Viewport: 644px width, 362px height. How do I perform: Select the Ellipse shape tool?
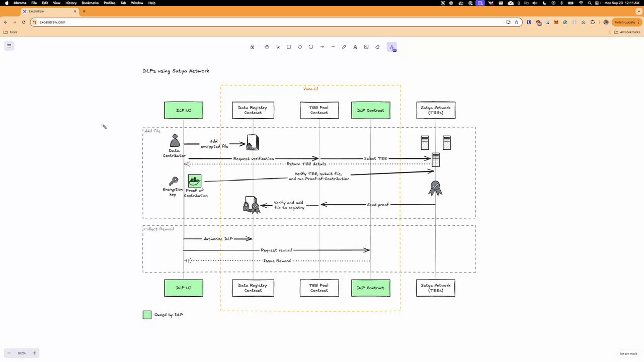311,47
